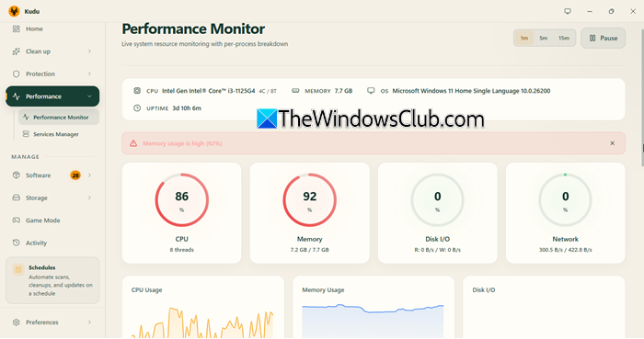Click the Home grid icon in sidebar
Viewport: 644px width, 339px height.
(16, 28)
